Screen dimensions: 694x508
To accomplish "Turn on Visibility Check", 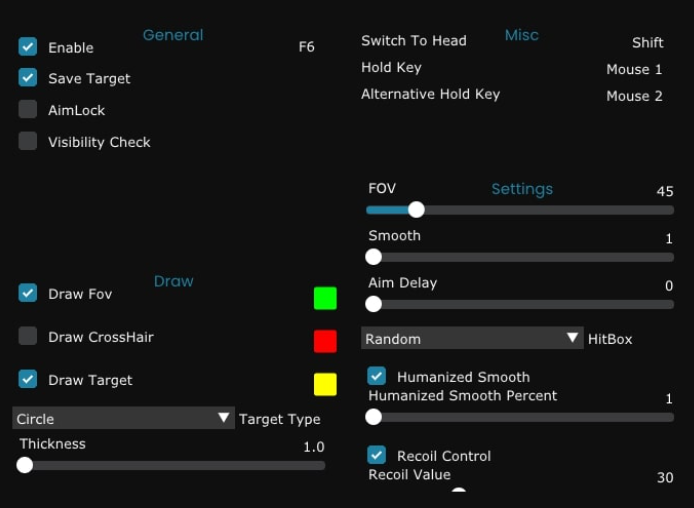I will [x=28, y=141].
